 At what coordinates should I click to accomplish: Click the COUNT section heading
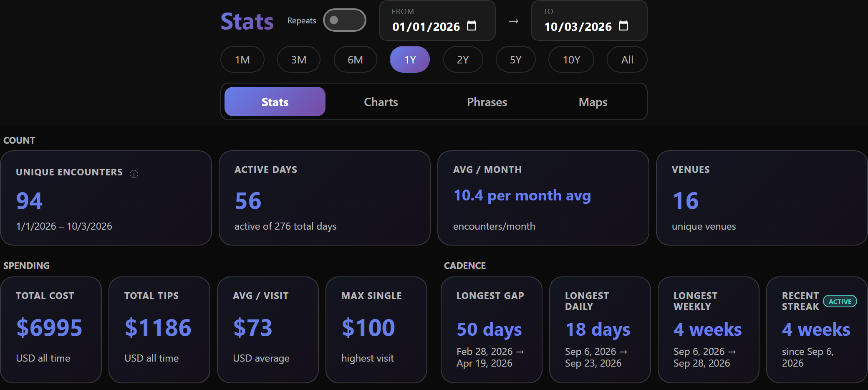tap(19, 140)
